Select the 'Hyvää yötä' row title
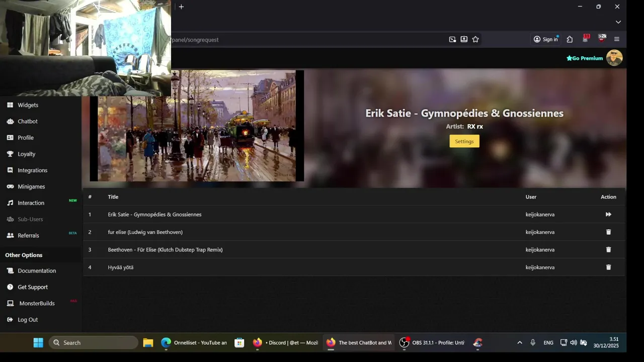This screenshot has height=362, width=644. point(121,267)
